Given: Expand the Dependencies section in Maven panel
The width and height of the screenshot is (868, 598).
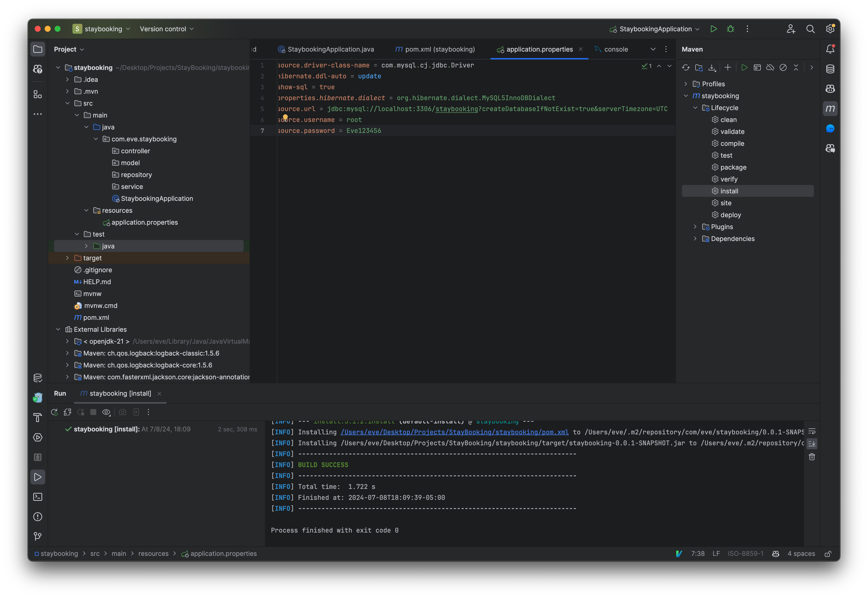Looking at the screenshot, I should click(697, 238).
